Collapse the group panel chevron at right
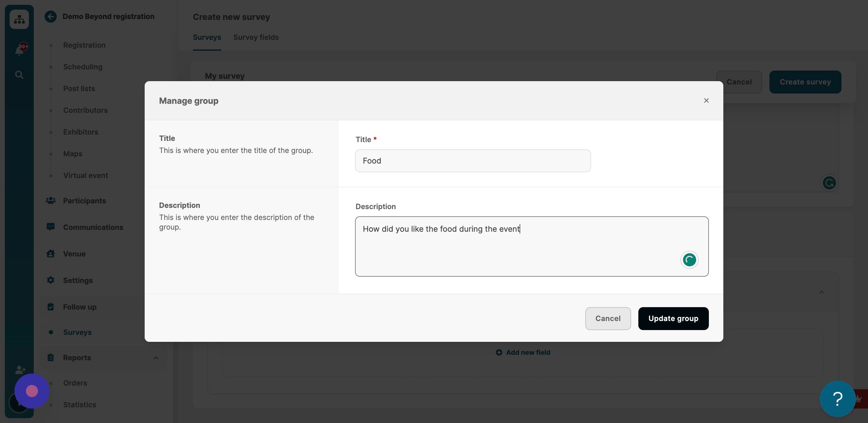 (x=822, y=292)
